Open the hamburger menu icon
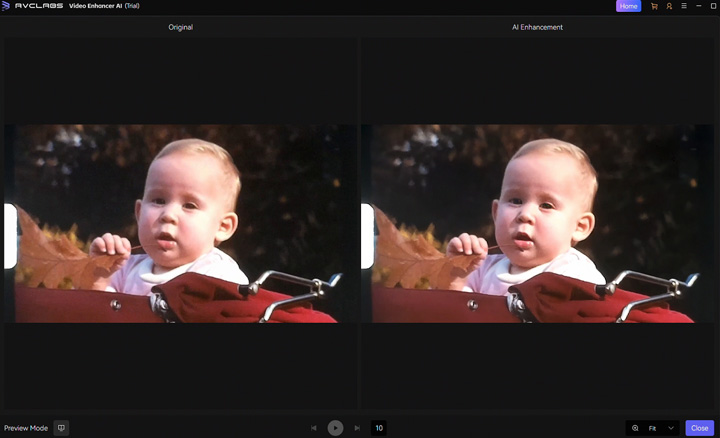This screenshot has width=720, height=438. pos(684,6)
